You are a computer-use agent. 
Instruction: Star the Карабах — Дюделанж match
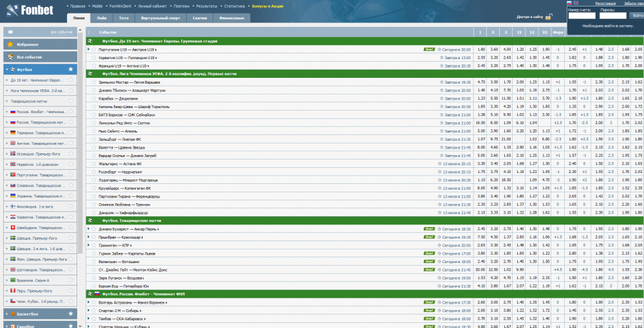click(94, 98)
